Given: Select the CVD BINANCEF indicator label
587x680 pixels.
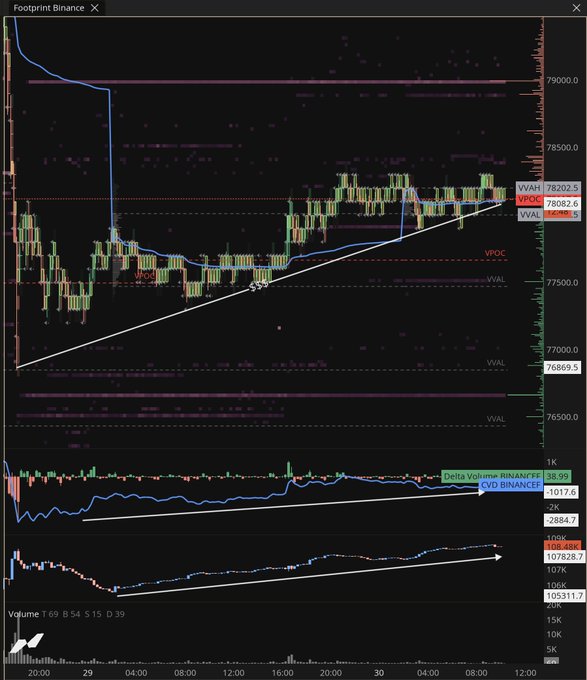Looking at the screenshot, I should [511, 485].
